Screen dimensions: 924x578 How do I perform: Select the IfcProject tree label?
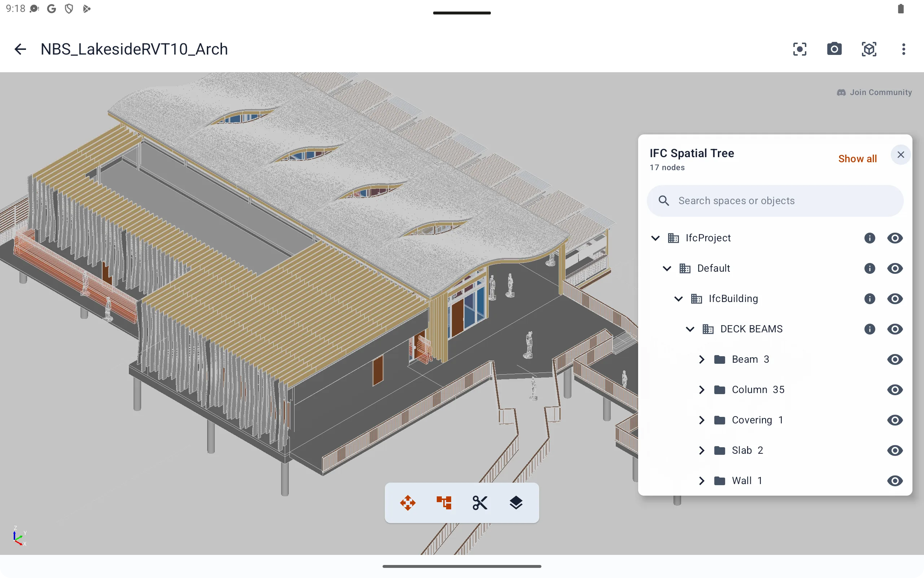tap(708, 238)
